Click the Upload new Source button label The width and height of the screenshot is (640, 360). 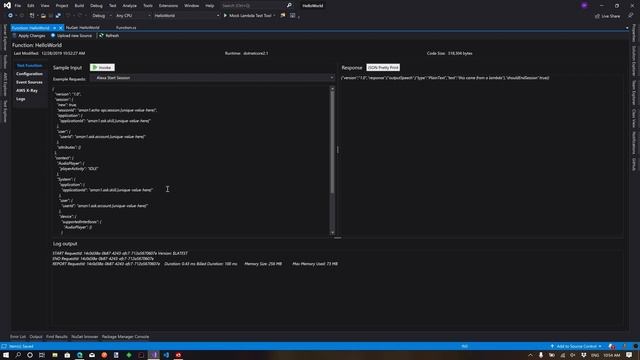click(x=74, y=36)
